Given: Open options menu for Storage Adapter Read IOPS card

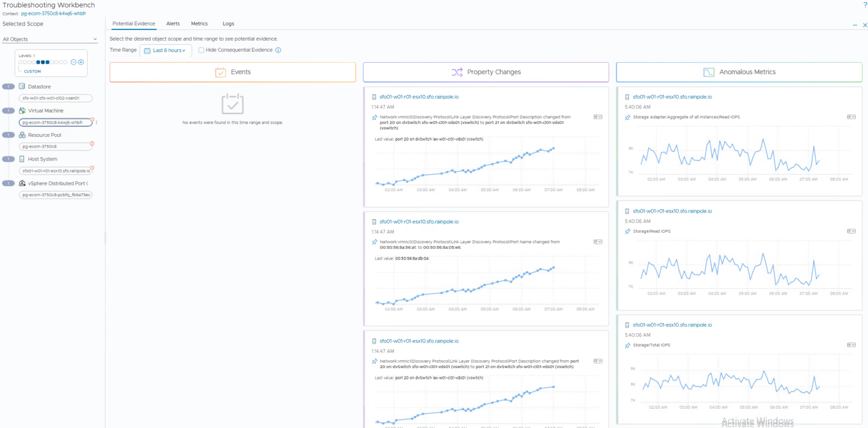Looking at the screenshot, I should click(x=851, y=117).
